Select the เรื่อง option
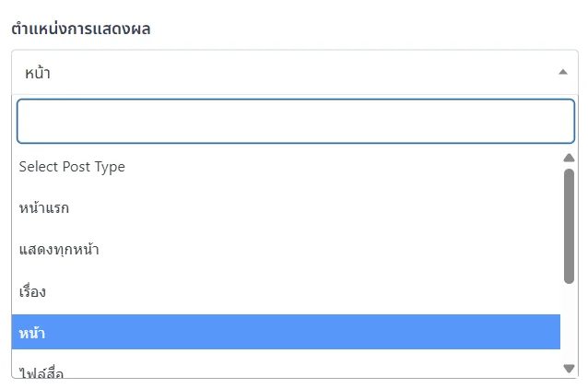Viewport: 588px width, 389px height. [x=32, y=291]
